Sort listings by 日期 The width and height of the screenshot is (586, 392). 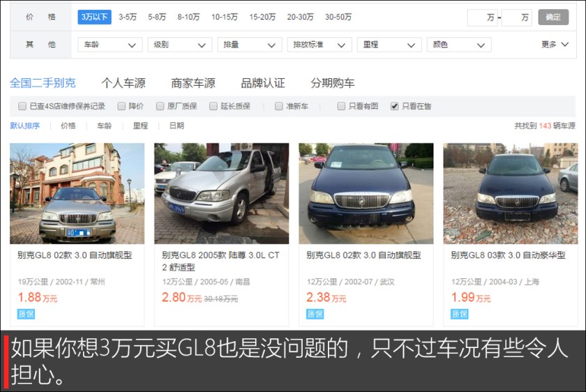[176, 126]
